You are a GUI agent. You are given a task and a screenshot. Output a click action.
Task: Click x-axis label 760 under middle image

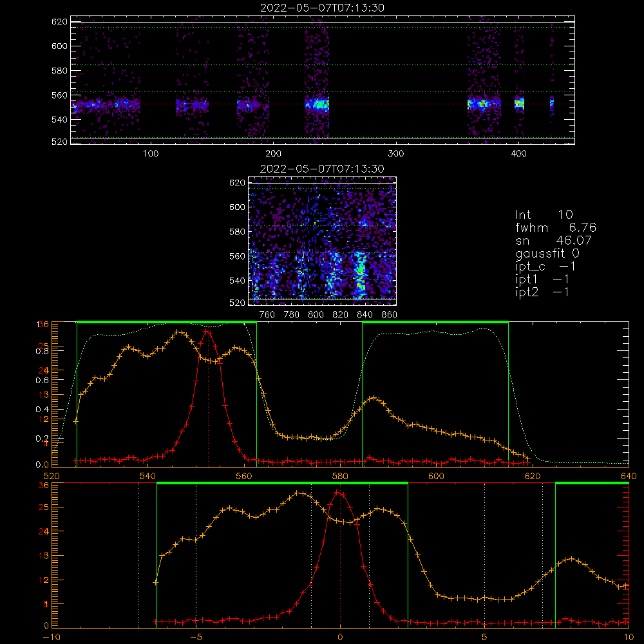267,315
